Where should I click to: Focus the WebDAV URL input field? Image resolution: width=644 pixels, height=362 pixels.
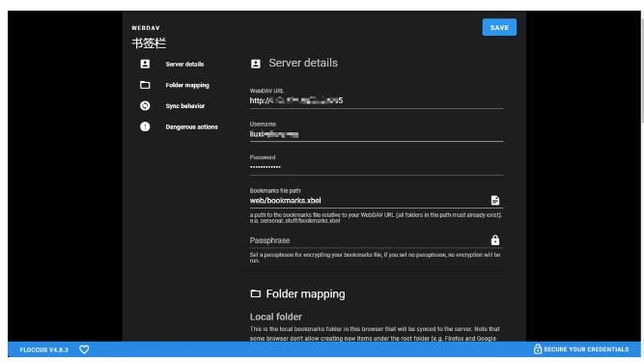pos(377,100)
